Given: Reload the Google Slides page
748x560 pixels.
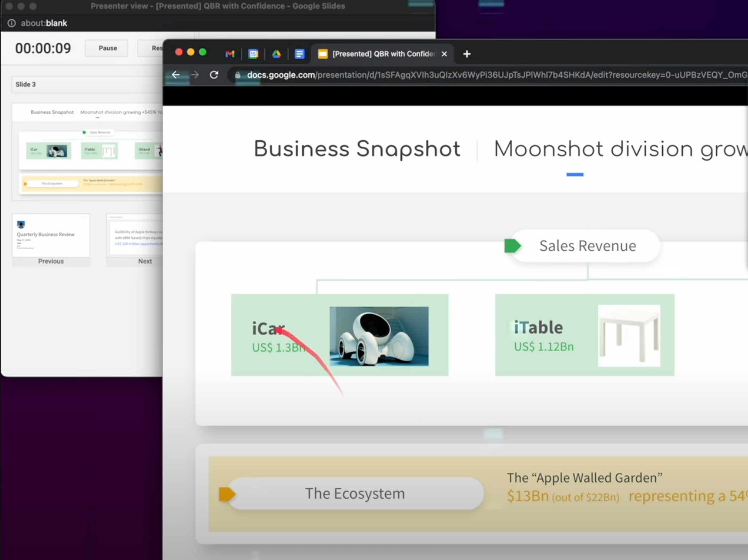Looking at the screenshot, I should [x=214, y=75].
